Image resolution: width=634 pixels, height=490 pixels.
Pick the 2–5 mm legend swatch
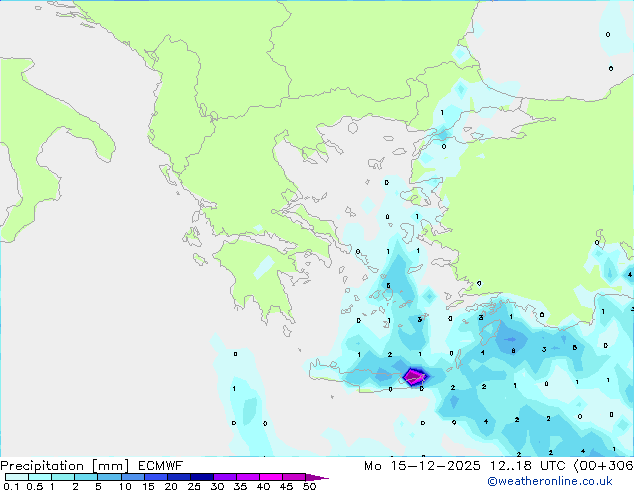click(x=86, y=477)
